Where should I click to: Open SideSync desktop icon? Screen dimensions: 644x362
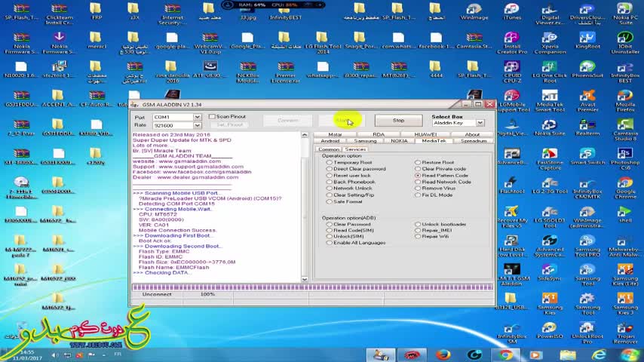click(550, 272)
